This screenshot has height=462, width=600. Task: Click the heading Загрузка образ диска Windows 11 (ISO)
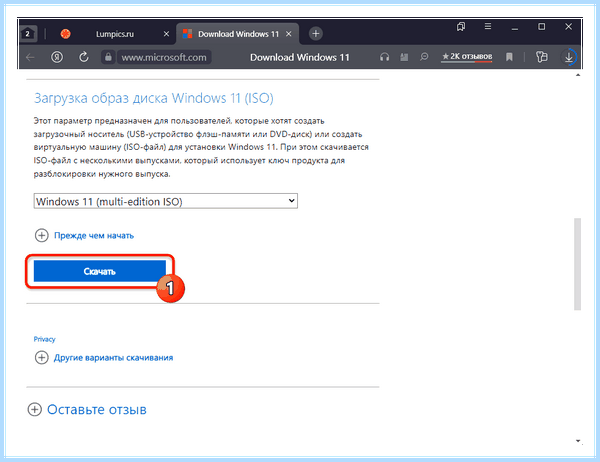click(x=154, y=98)
